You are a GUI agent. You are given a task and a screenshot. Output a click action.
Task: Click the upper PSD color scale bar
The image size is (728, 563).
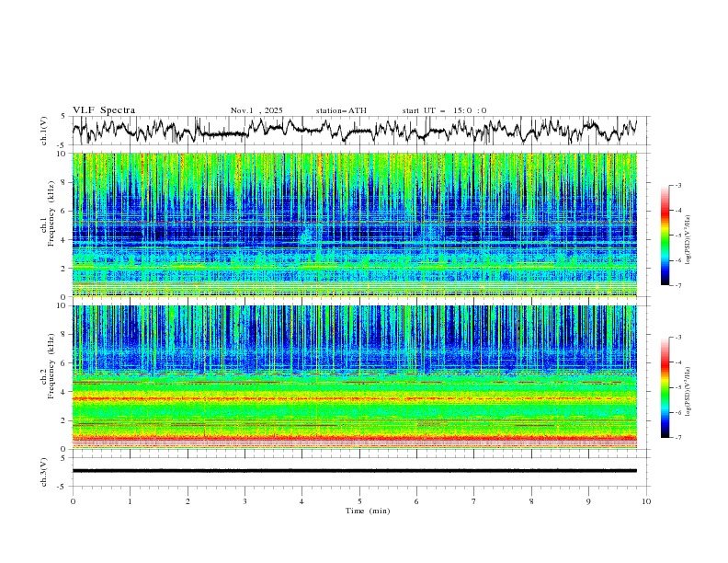[x=665, y=236]
